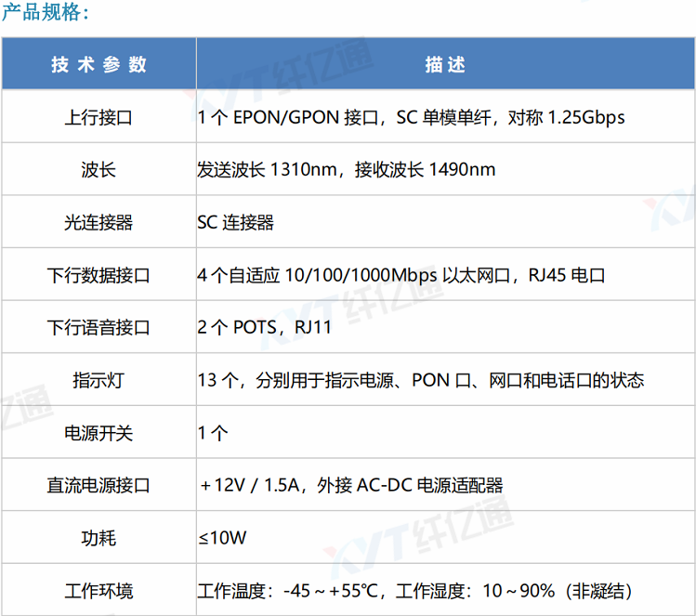Select the 上行接口 label cell
Viewport: 696px width, 616px height.
98,117
